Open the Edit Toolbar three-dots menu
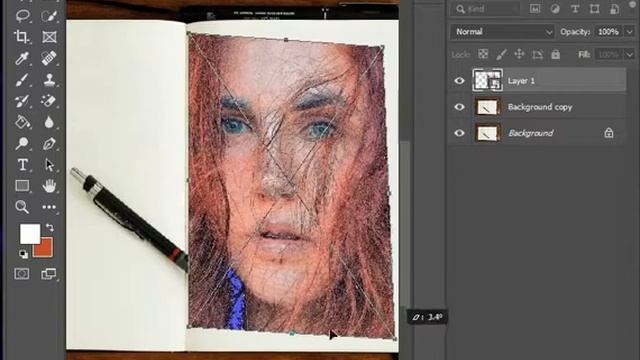 point(49,207)
